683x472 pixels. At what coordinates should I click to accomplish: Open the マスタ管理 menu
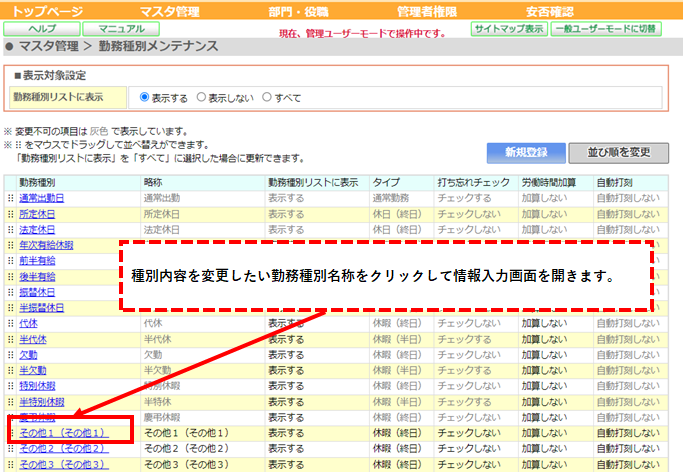point(169,11)
